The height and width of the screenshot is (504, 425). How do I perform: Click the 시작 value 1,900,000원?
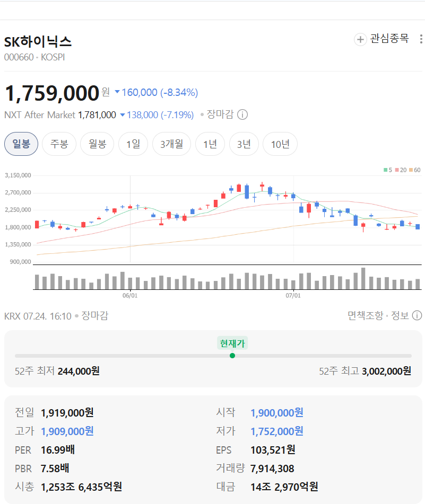(276, 413)
